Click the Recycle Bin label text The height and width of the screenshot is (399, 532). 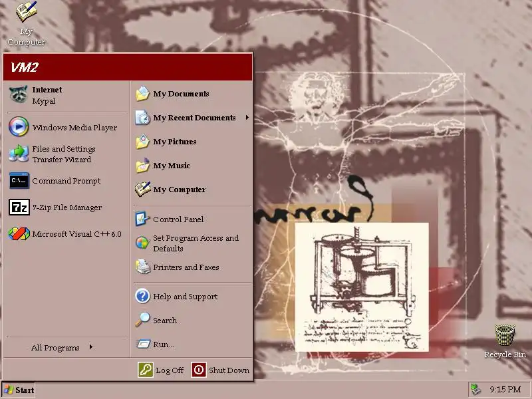[x=505, y=354]
